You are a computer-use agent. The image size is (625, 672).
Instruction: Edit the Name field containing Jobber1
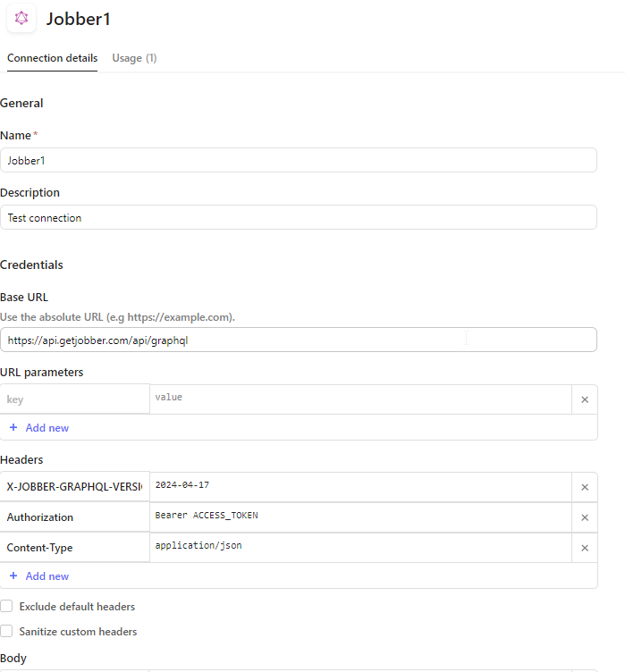299,160
